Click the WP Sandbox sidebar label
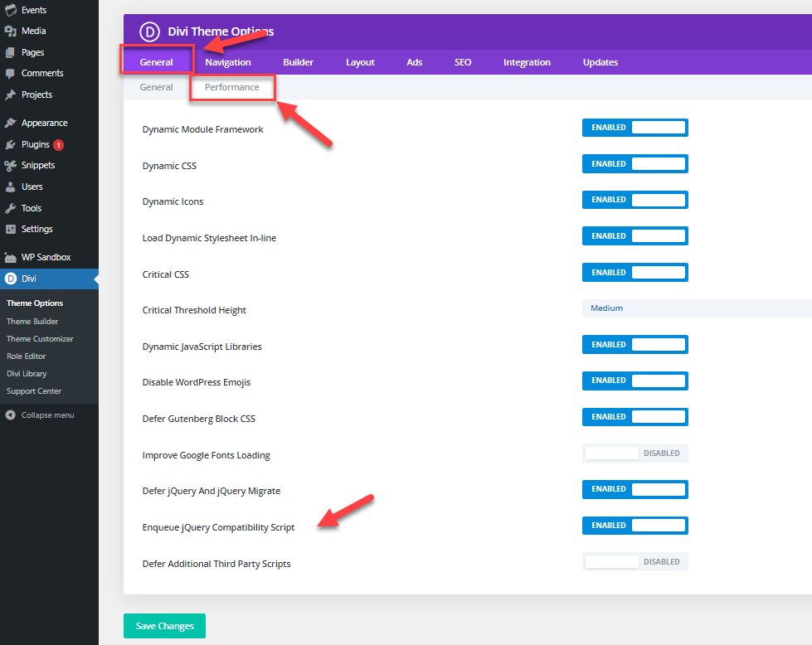812x645 pixels. (x=46, y=257)
